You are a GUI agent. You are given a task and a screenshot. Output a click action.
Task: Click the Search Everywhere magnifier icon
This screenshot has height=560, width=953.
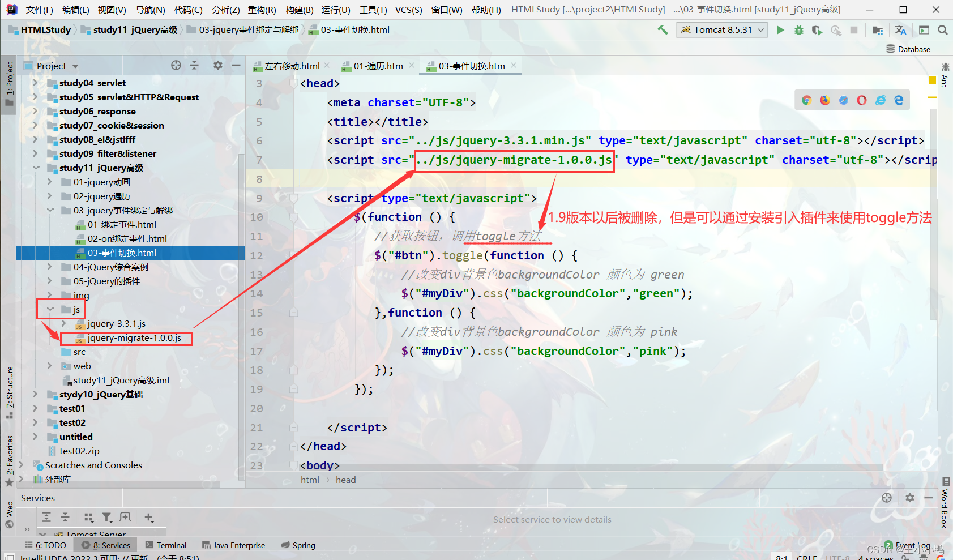tap(943, 30)
